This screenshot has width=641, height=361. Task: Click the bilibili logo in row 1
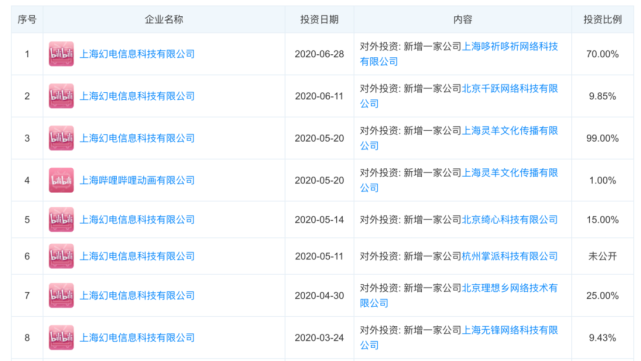(61, 54)
